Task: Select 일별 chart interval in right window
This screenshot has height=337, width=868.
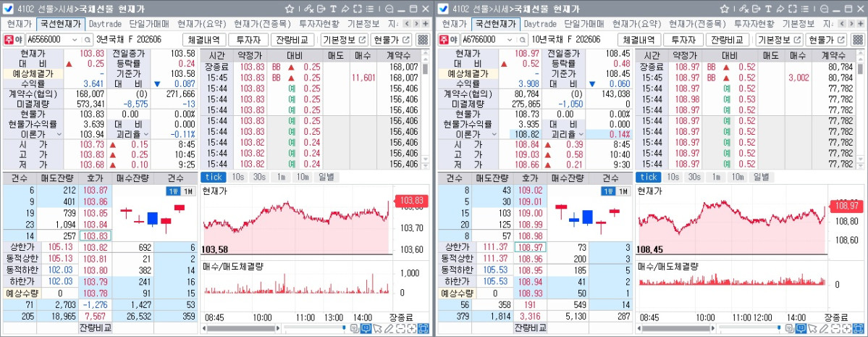Action: 761,177
